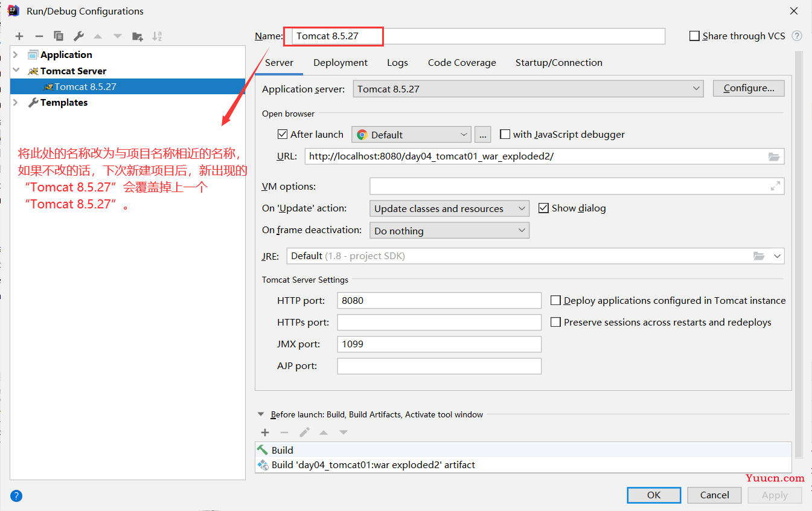
Task: Click the Cancel button
Action: click(715, 495)
